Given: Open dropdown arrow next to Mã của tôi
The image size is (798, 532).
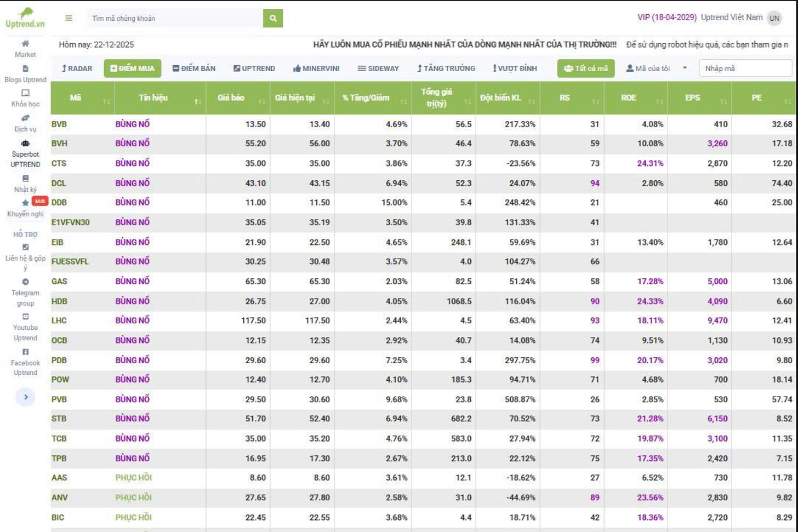Looking at the screenshot, I should 685,68.
